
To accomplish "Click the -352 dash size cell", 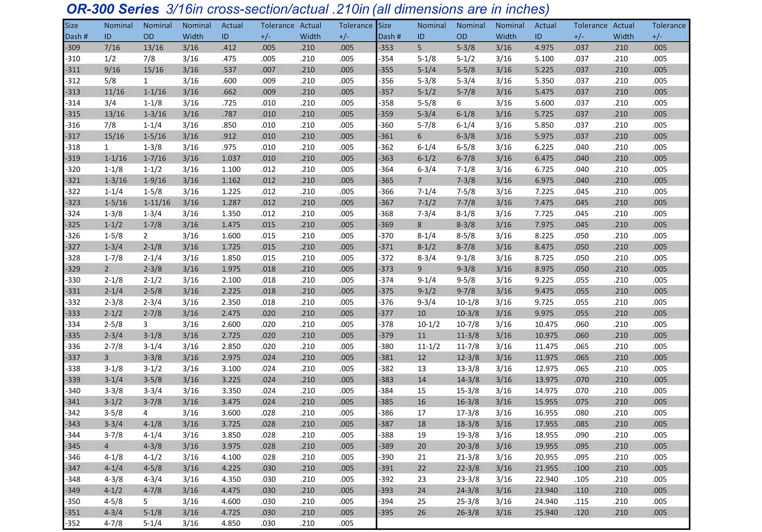I will click(73, 523).
